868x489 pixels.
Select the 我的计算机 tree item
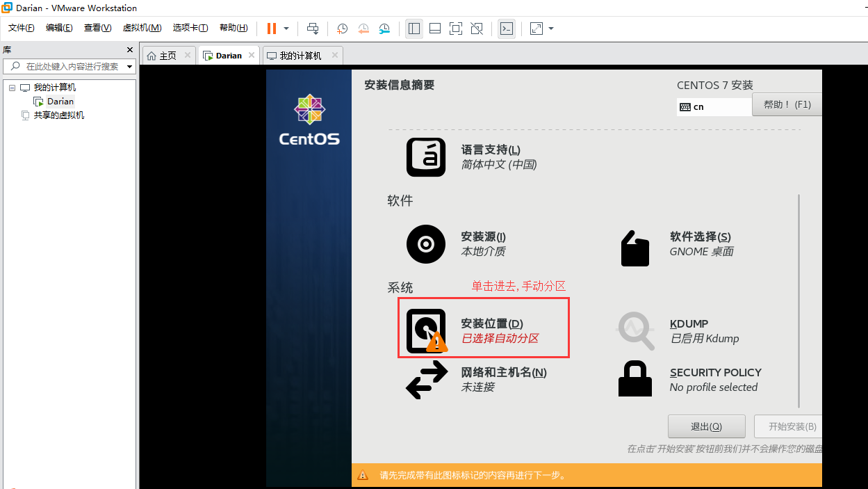55,88
